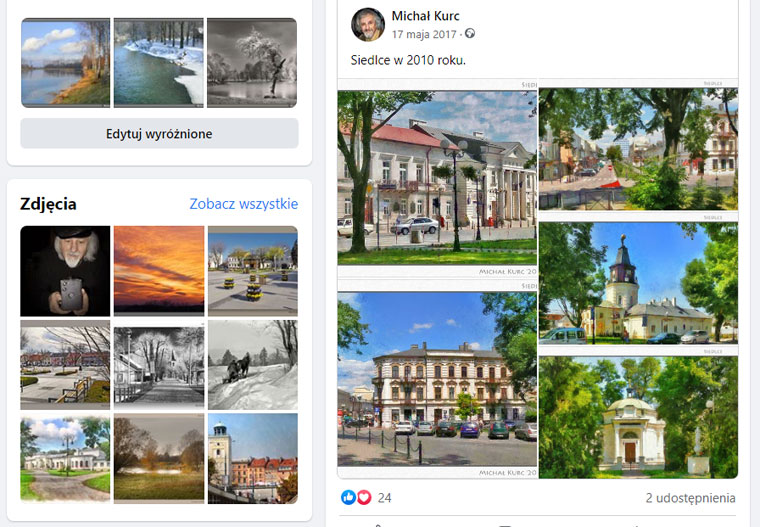Viewport: 760px width, 527px height.
Task: Open tower with colorful townhouses photo
Action: coord(253,458)
